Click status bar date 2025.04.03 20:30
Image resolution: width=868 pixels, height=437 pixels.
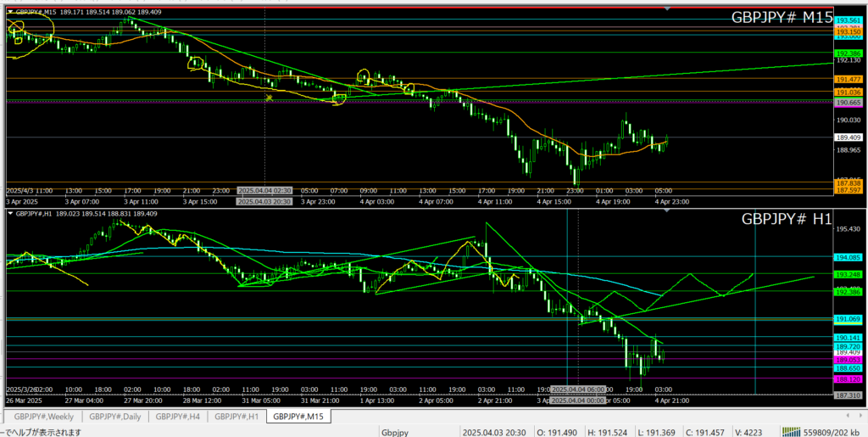(x=492, y=431)
